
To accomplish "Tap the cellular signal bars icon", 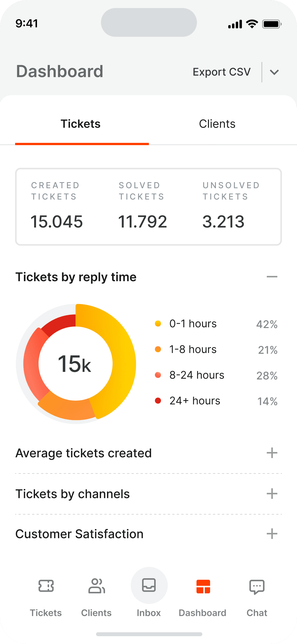I will click(235, 24).
